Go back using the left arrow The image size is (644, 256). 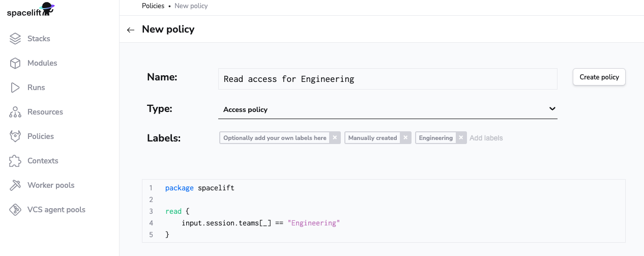[131, 30]
